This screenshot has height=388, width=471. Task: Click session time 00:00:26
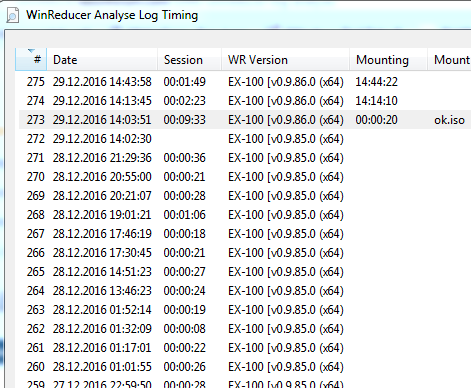pos(185,367)
